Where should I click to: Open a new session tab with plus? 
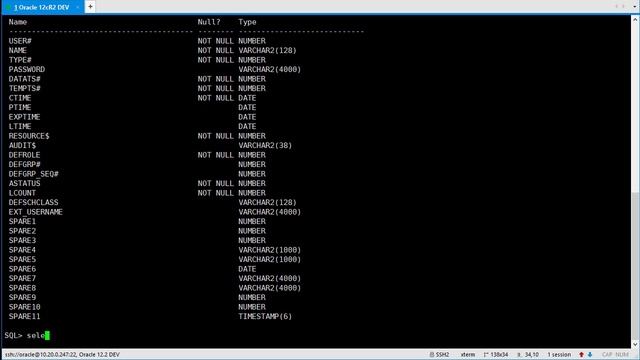(90, 7)
